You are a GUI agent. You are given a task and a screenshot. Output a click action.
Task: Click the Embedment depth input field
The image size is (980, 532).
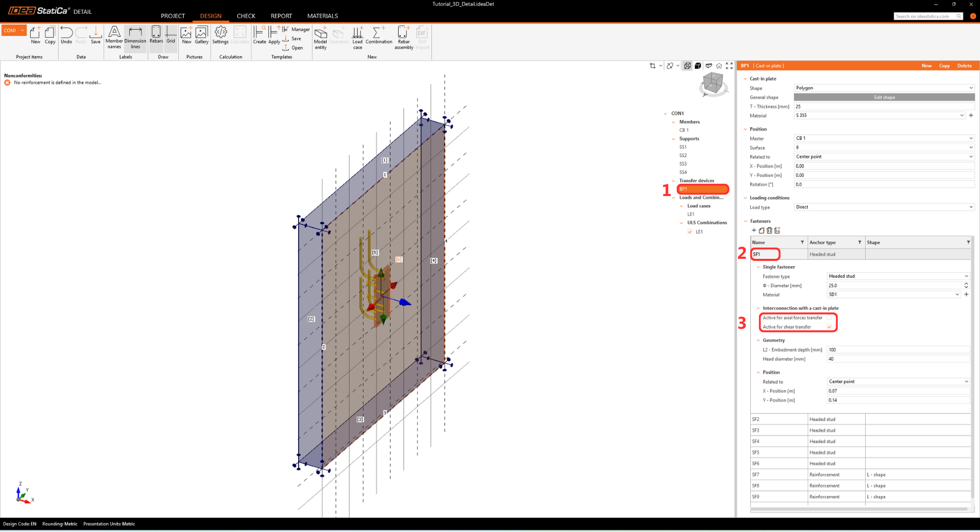tap(897, 350)
